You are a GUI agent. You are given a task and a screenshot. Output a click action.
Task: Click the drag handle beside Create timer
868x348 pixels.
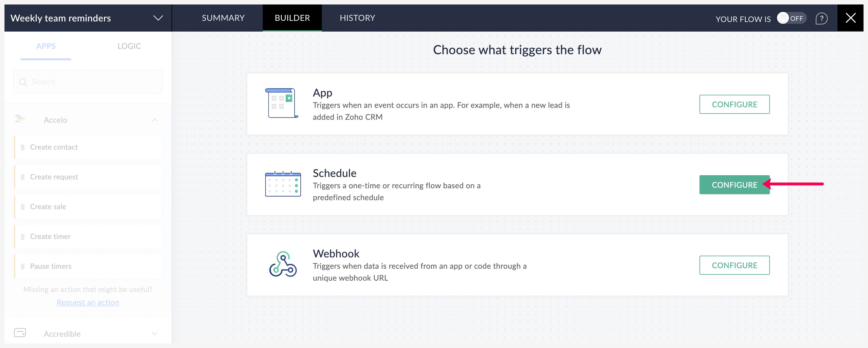23,236
